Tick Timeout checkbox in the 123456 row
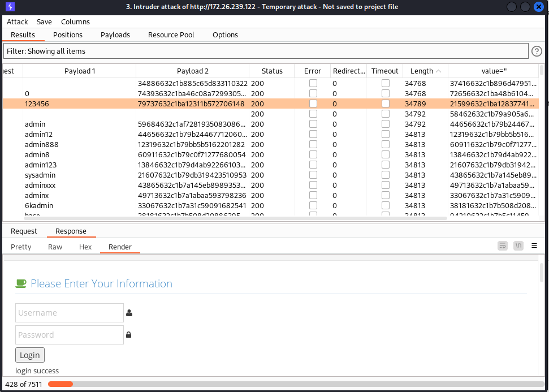This screenshot has width=549, height=392. 386,104
